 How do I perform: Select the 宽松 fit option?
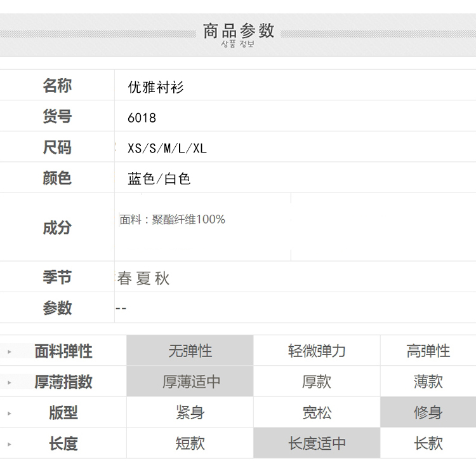tap(317, 412)
